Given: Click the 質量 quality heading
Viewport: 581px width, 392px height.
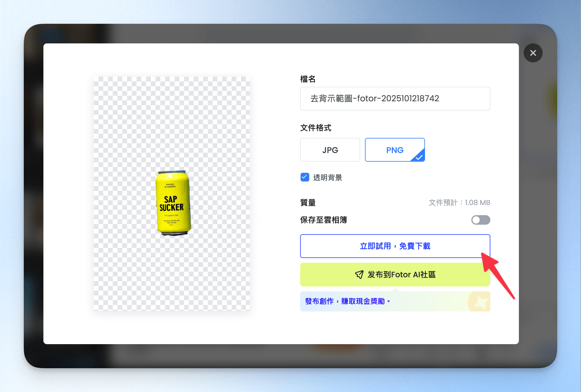Looking at the screenshot, I should tap(308, 203).
